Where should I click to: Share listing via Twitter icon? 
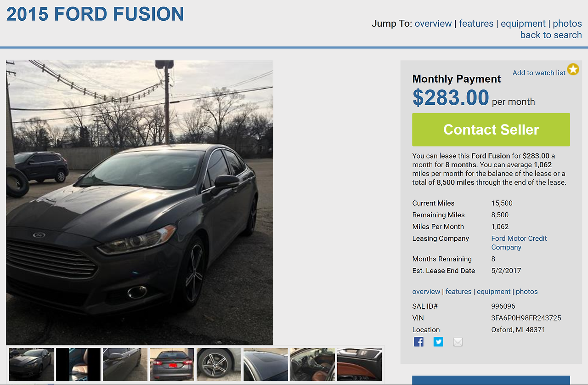pos(438,342)
